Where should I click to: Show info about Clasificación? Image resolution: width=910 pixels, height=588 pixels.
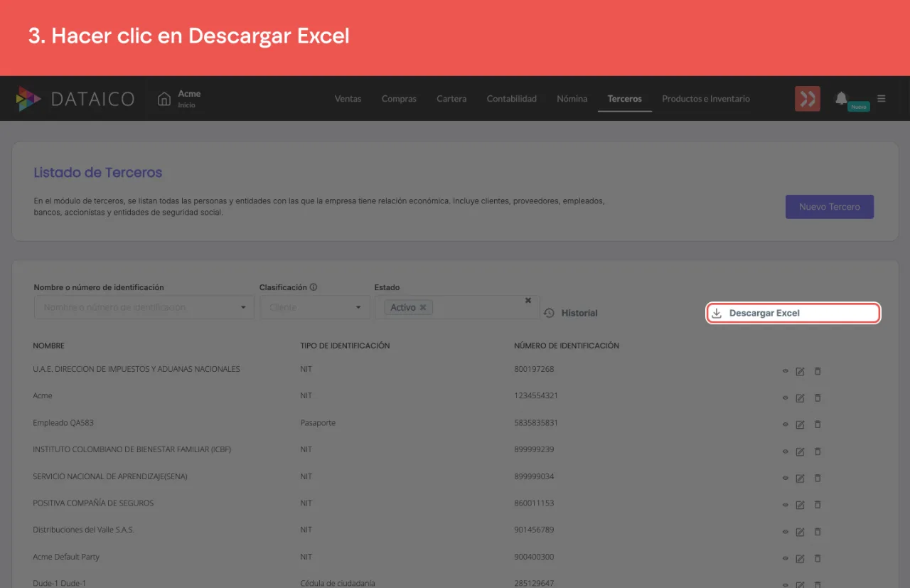point(314,287)
